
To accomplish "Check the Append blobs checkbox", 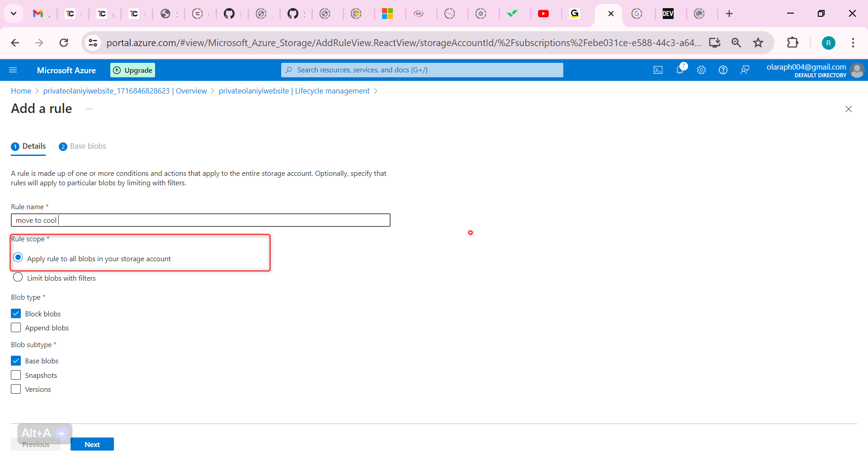I will 16,328.
